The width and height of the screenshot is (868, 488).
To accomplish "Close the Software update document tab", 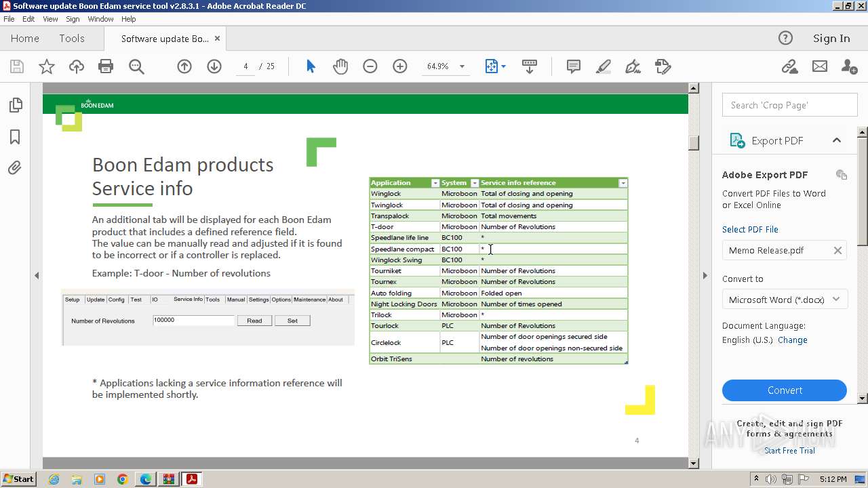I will tap(218, 39).
